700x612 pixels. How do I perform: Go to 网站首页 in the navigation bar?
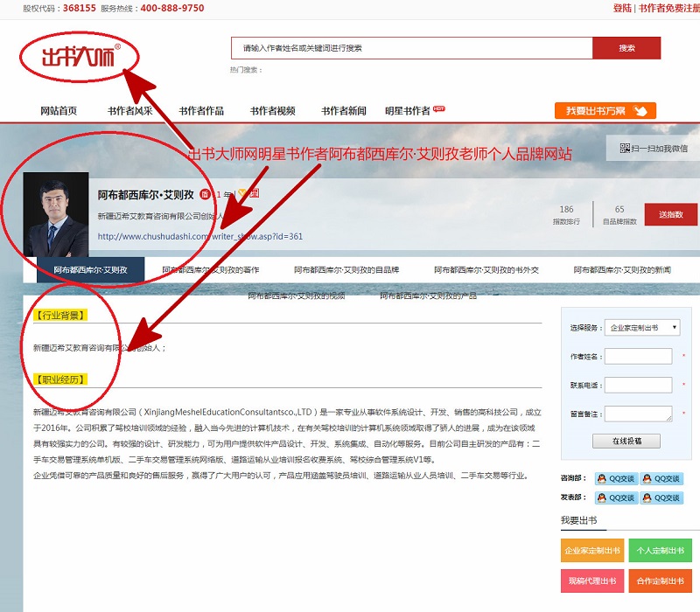[x=59, y=111]
